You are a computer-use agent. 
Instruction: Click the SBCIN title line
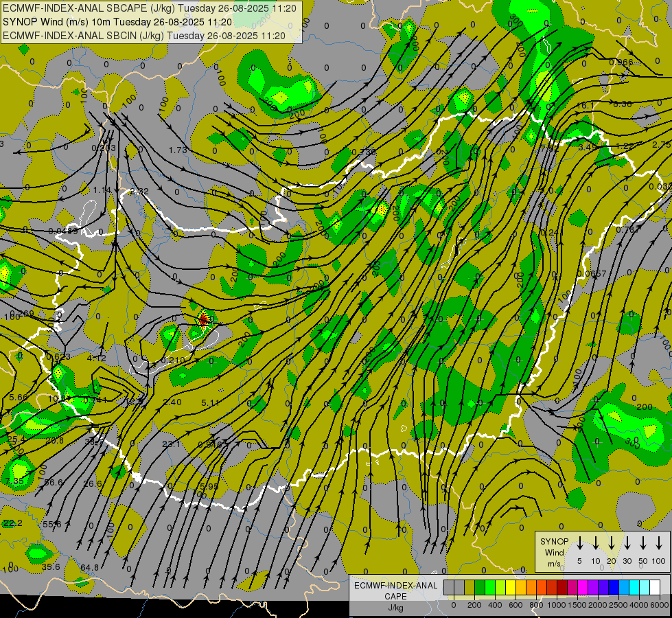tap(144, 36)
